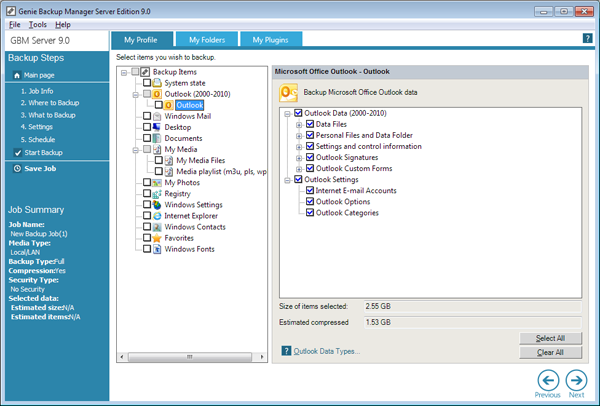
Task: Collapse the My Media tree node
Action: (x=135, y=150)
